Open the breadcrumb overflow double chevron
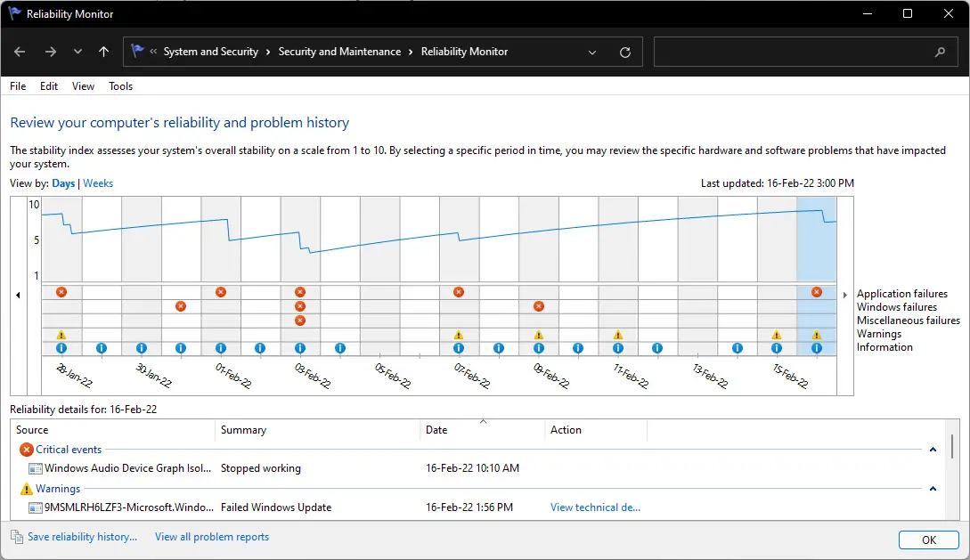The height and width of the screenshot is (560, 970). coord(153,52)
